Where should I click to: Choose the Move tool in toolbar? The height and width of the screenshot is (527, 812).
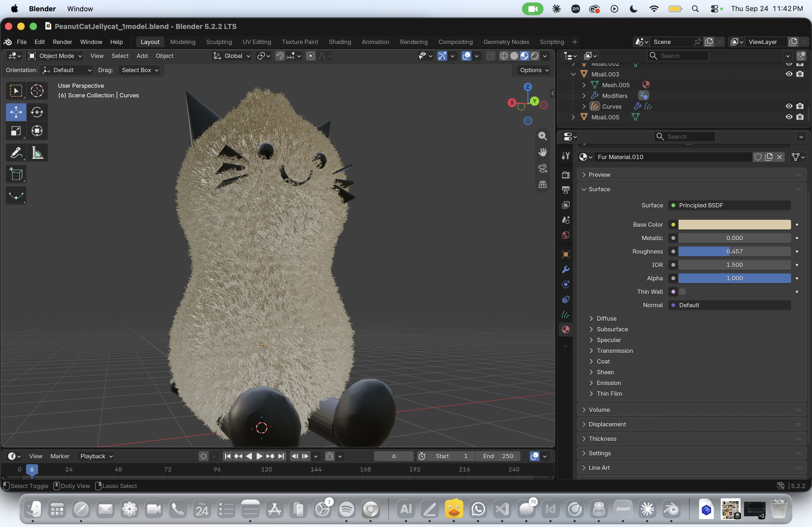[16, 112]
